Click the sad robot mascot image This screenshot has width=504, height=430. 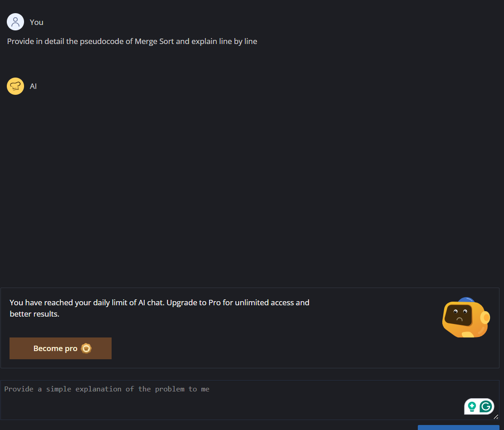pos(466,318)
